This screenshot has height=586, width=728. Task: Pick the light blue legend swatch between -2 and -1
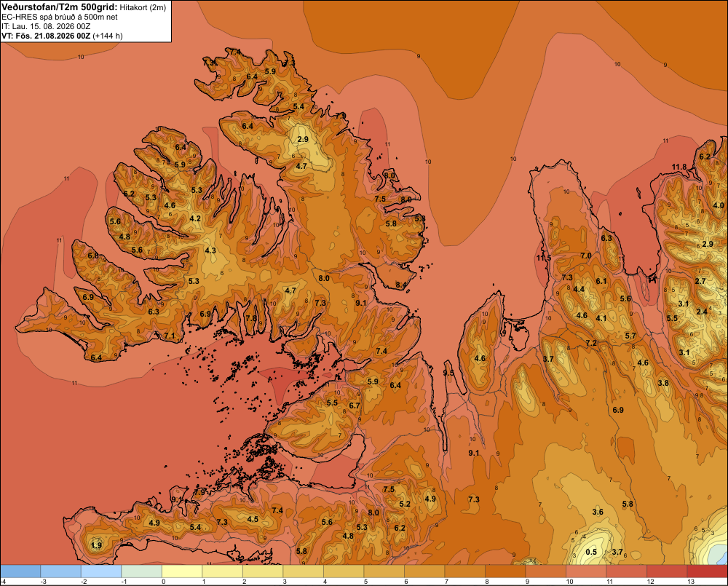point(101,571)
